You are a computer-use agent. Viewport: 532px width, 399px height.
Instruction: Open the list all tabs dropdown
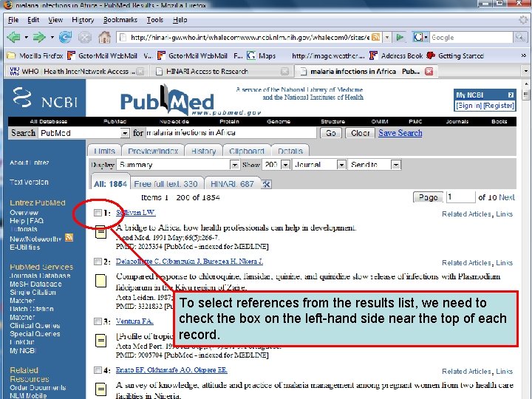pos(526,72)
